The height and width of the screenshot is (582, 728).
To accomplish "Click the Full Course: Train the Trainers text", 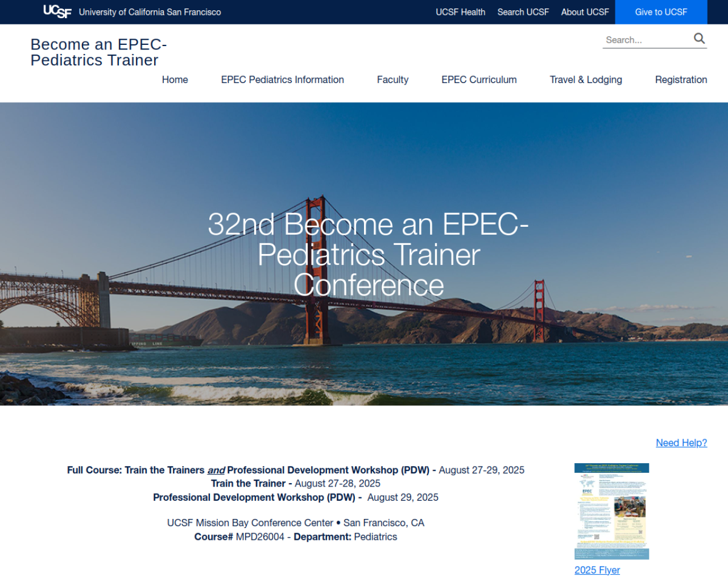I will pyautogui.click(x=135, y=470).
